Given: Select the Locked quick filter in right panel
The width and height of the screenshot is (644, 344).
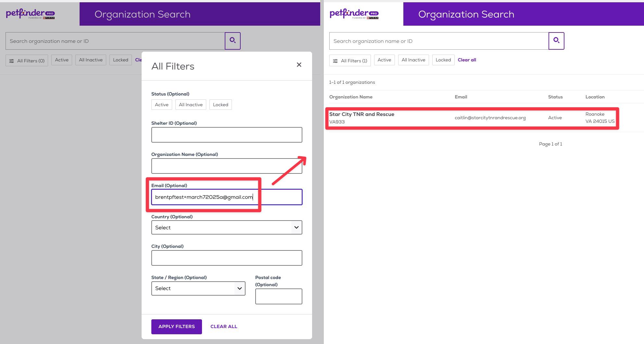Looking at the screenshot, I should (x=443, y=60).
